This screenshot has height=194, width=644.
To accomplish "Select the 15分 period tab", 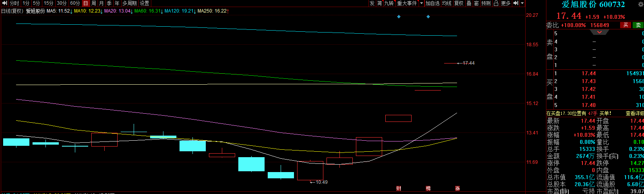I will 49,3.
